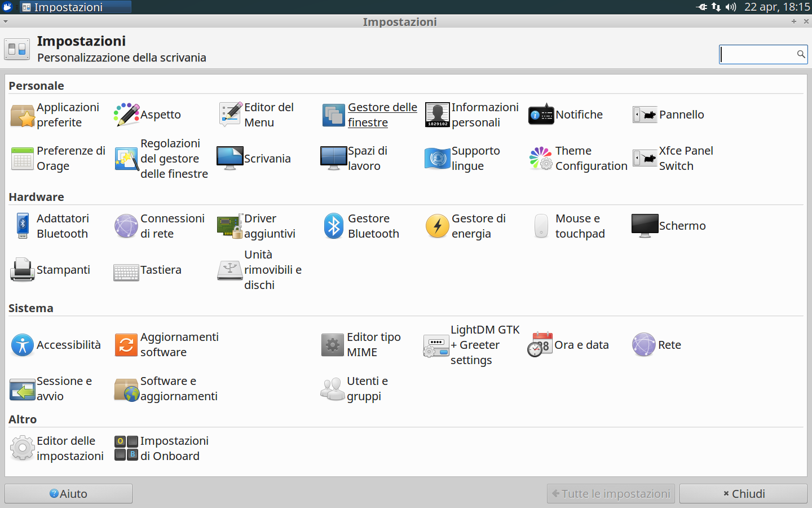812x508 pixels.
Task: Open the window menu arrow in title bar
Action: (x=6, y=21)
